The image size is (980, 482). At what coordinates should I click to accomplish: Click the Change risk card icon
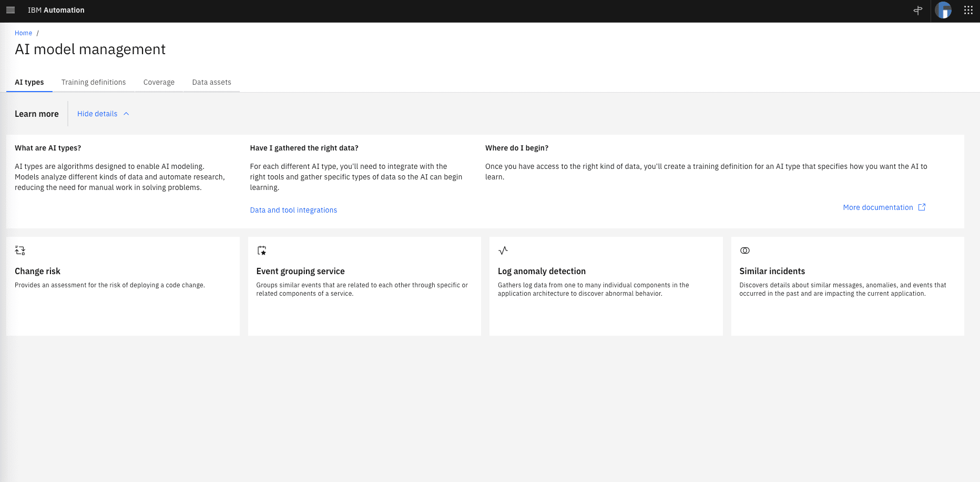[20, 250]
